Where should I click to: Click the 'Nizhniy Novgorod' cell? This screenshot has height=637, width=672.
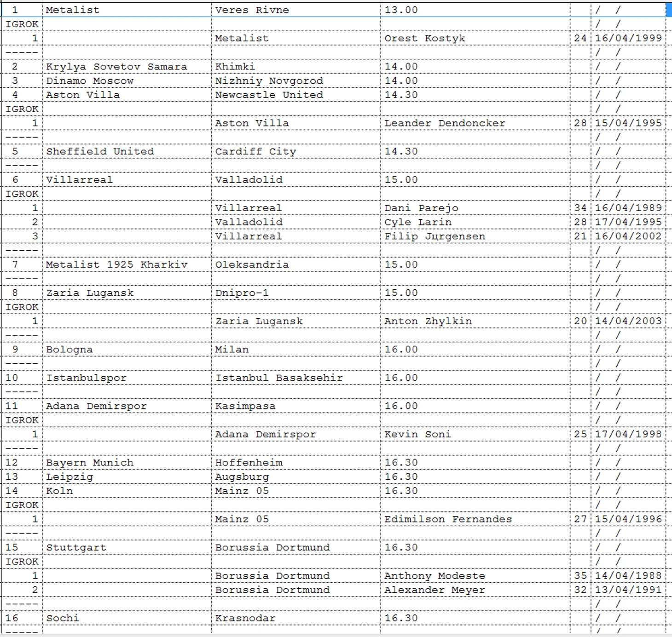pyautogui.click(x=296, y=80)
